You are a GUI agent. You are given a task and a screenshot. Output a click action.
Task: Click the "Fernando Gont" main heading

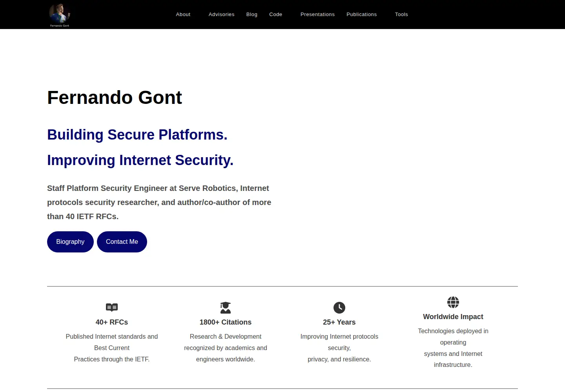[115, 98]
